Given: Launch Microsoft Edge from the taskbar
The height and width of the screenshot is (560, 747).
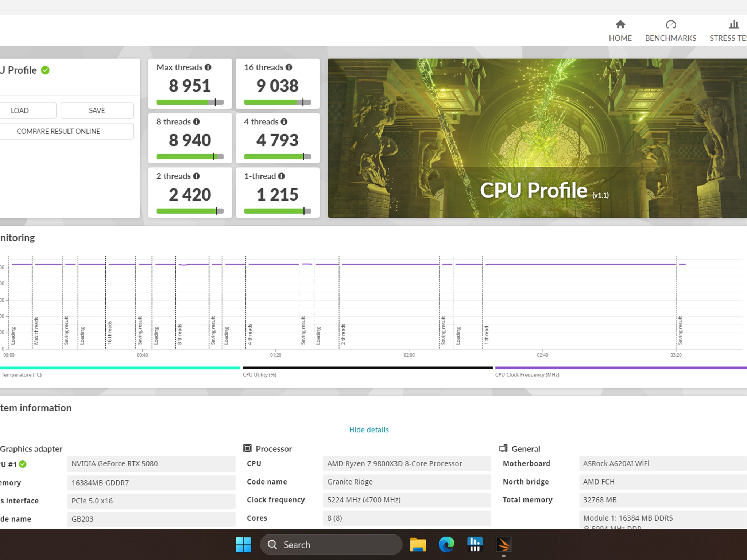Looking at the screenshot, I should [446, 544].
